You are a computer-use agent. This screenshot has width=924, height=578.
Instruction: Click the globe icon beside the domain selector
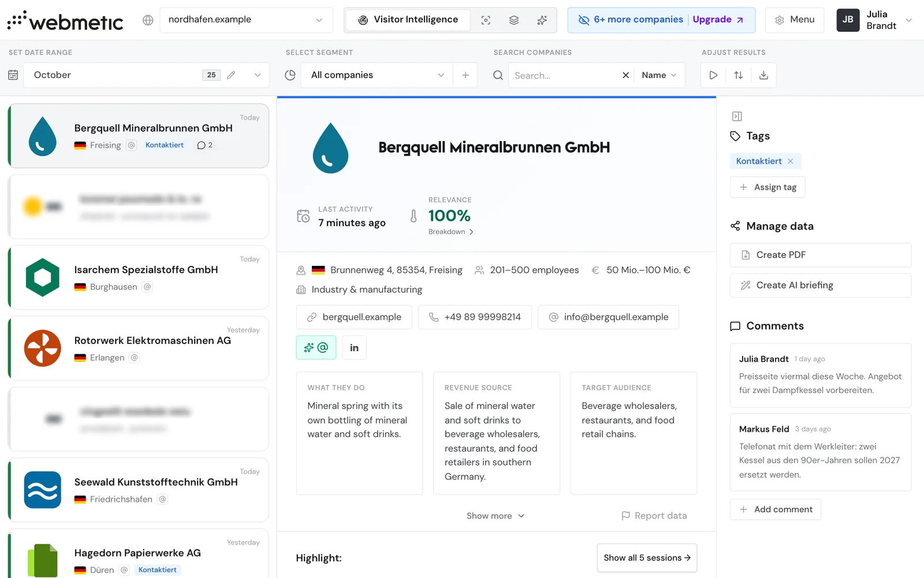click(x=148, y=20)
